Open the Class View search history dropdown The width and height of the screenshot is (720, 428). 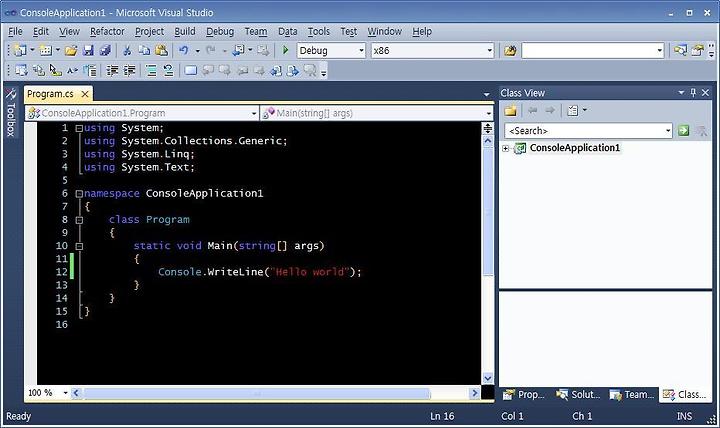(x=668, y=131)
